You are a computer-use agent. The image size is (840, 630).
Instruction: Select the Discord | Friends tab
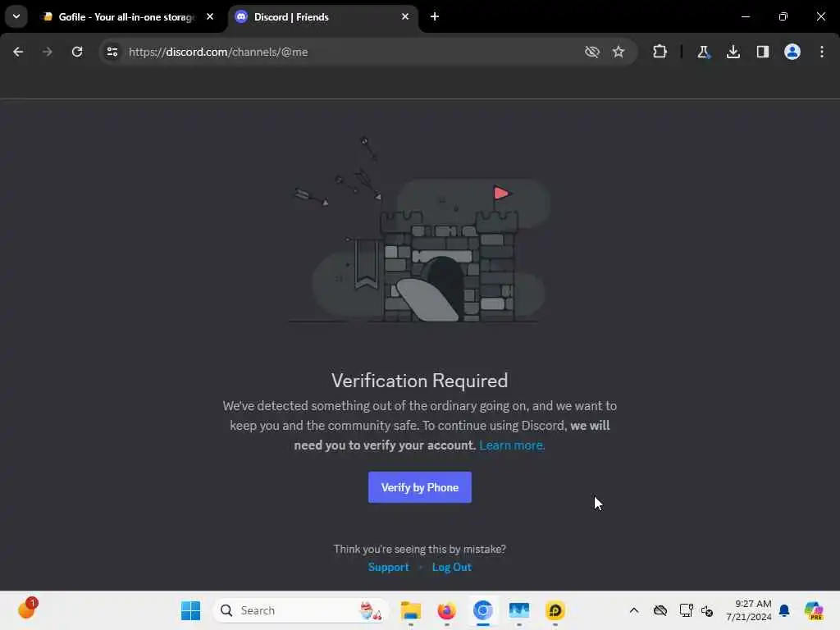point(322,16)
